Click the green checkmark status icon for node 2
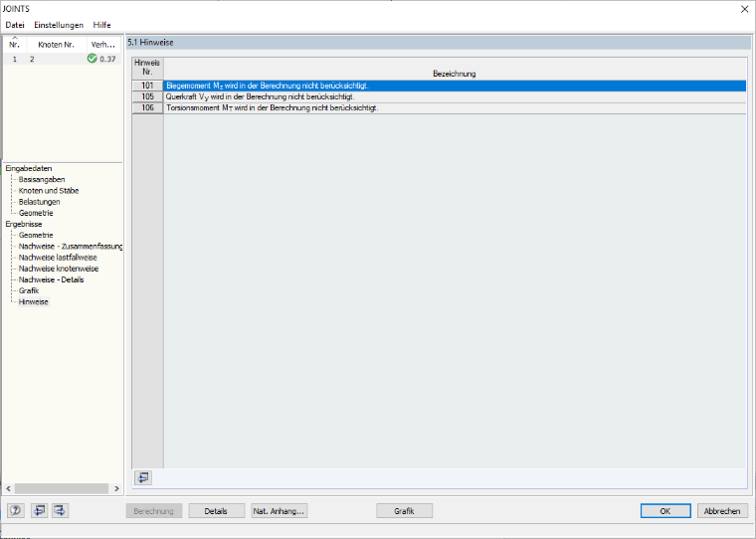756x539 pixels. pyautogui.click(x=93, y=59)
